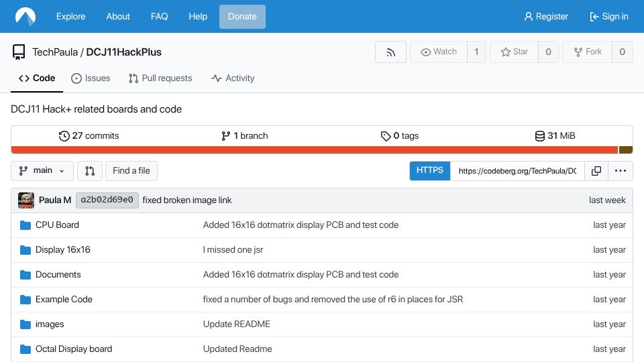
Task: Click the Donate button
Action: coord(242,16)
